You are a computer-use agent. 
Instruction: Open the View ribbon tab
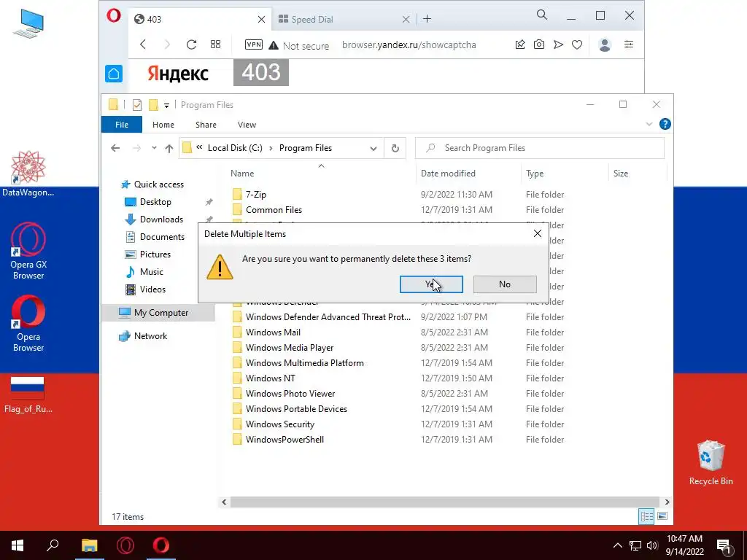point(247,125)
